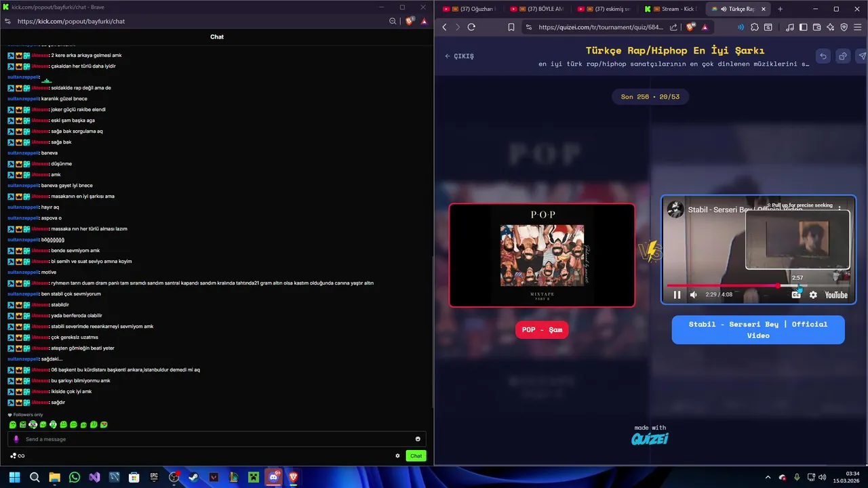Open the Brave Wallet icon
Viewport: 868px width, 488px height.
[817, 27]
